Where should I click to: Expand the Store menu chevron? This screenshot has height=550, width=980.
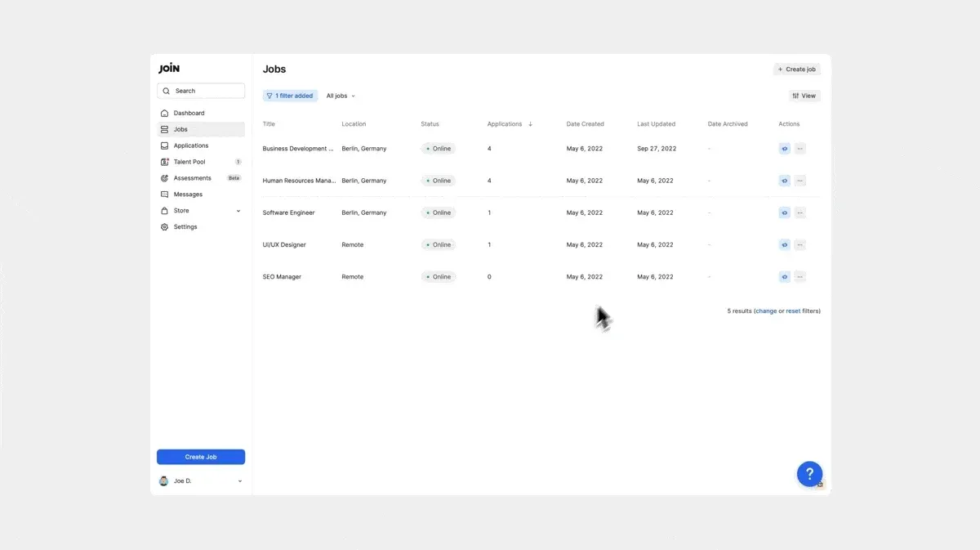pyautogui.click(x=238, y=211)
